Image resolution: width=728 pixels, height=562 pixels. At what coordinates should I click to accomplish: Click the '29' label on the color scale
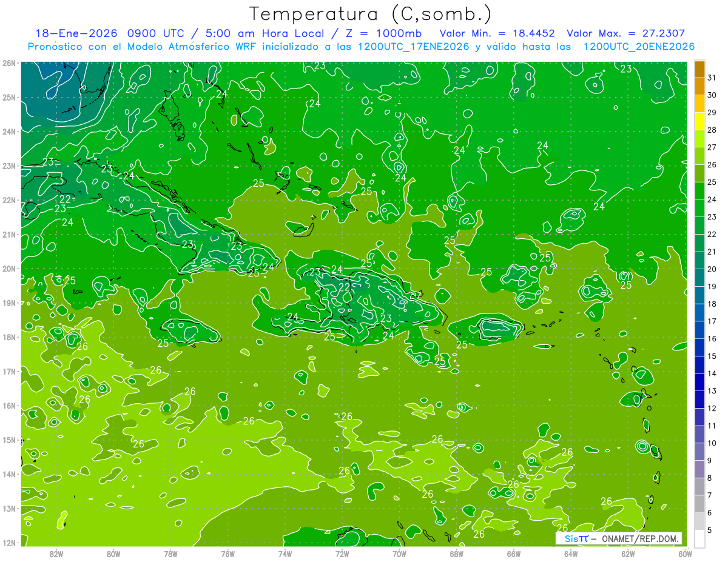(x=712, y=113)
